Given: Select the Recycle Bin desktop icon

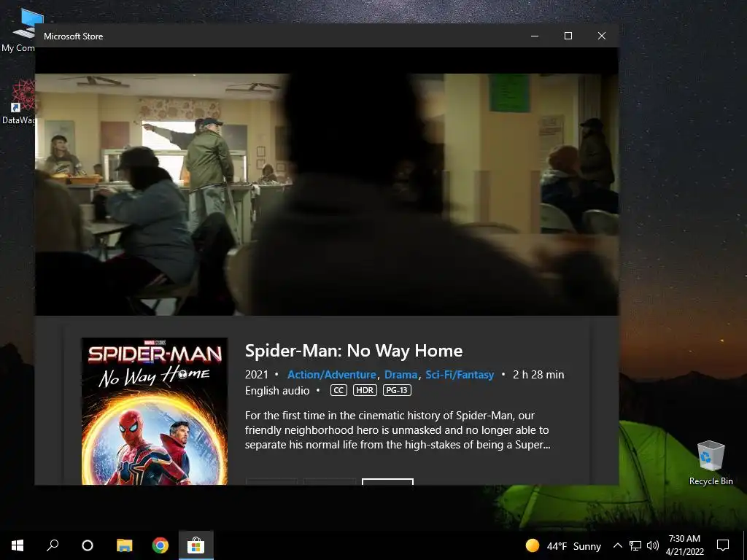Looking at the screenshot, I should [711, 463].
